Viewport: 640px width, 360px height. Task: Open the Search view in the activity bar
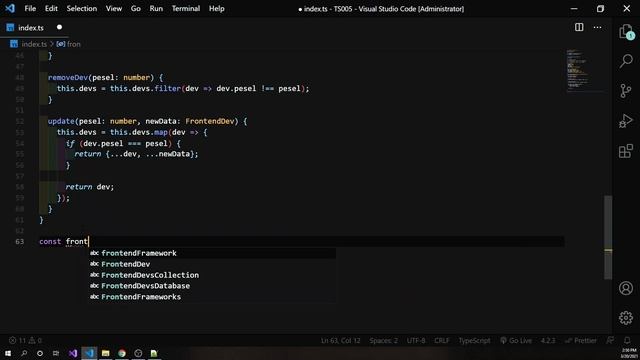pyautogui.click(x=626, y=61)
